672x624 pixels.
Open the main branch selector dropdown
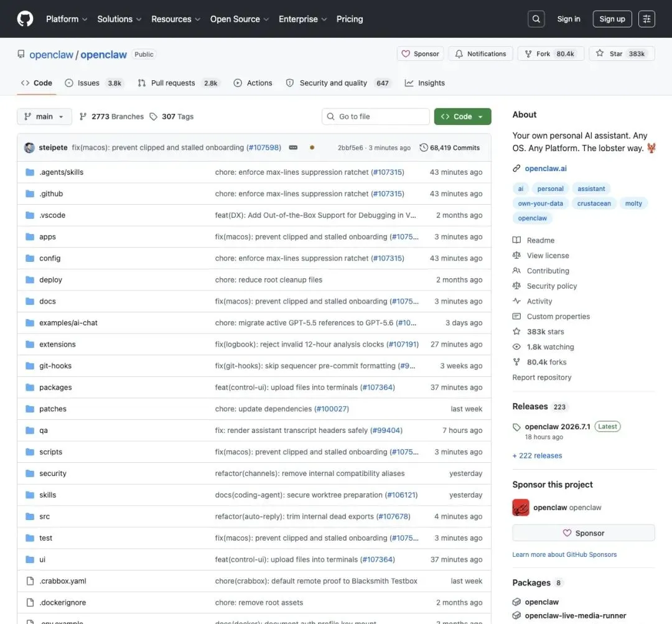click(x=44, y=116)
